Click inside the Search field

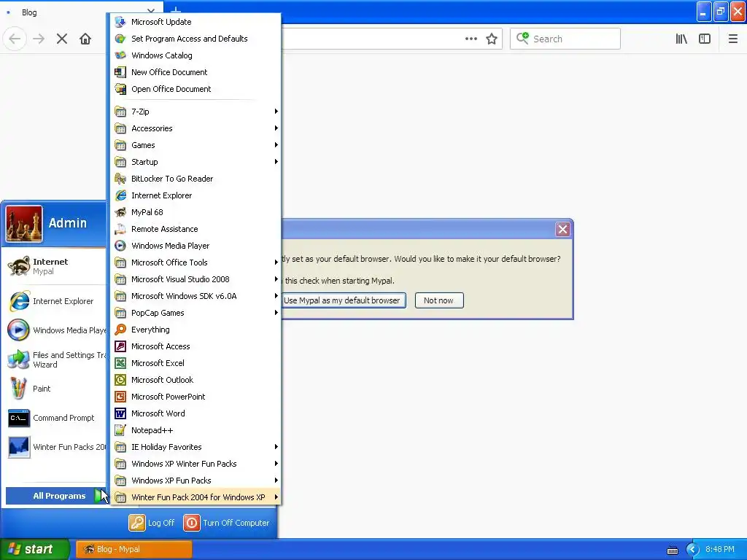tap(565, 39)
